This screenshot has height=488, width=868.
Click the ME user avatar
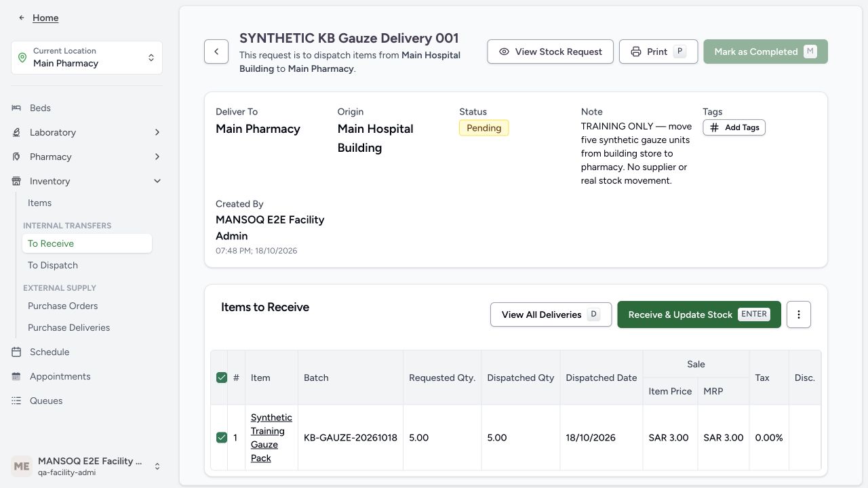22,466
